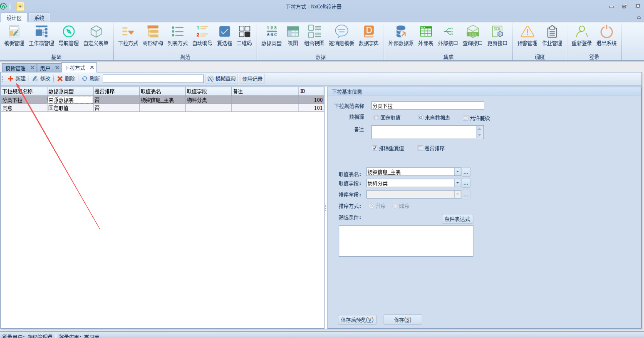Enable the 允许脏读 checkbox
The image size is (644, 338).
click(466, 118)
